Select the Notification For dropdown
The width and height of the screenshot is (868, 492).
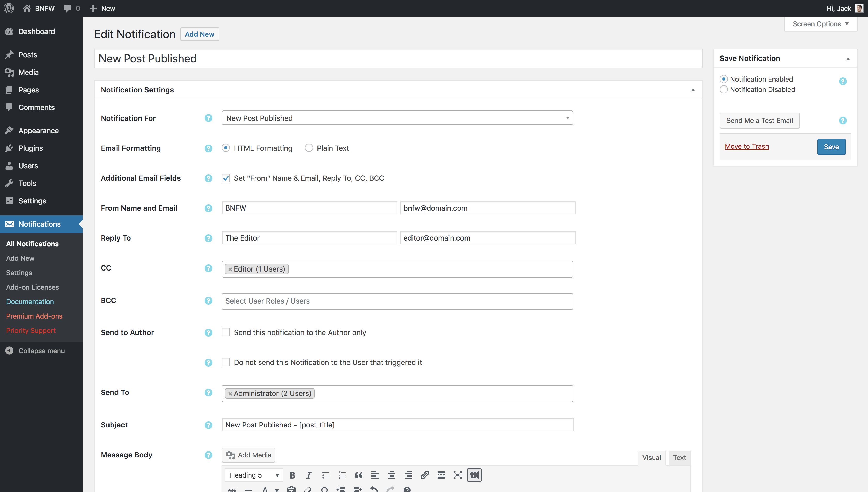point(398,117)
